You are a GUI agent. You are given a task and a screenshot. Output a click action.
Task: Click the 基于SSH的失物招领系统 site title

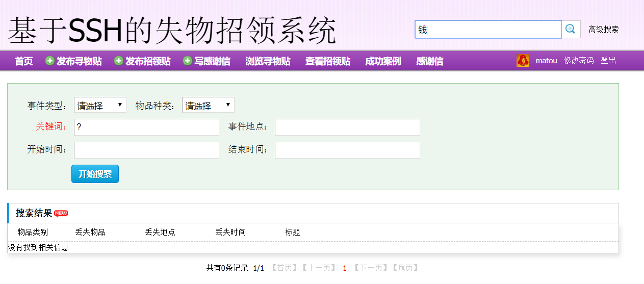pyautogui.click(x=172, y=31)
